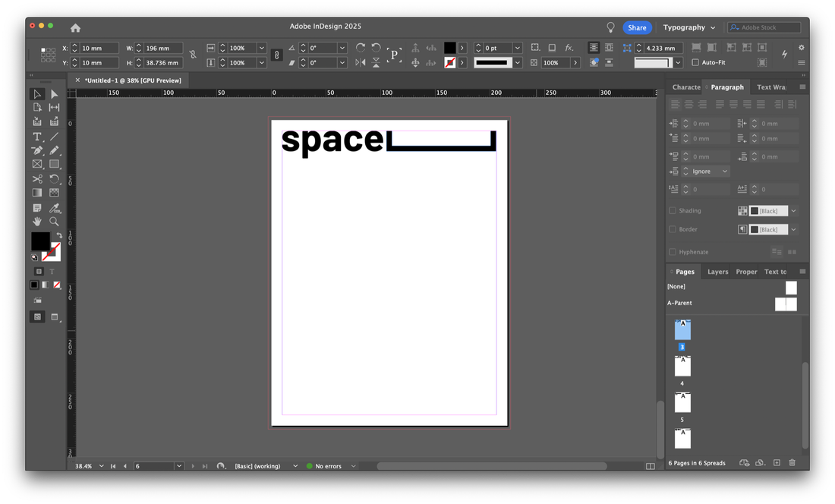Image resolution: width=835 pixels, height=504 pixels.
Task: Toggle constrain scaling proportions link
Action: (x=277, y=55)
